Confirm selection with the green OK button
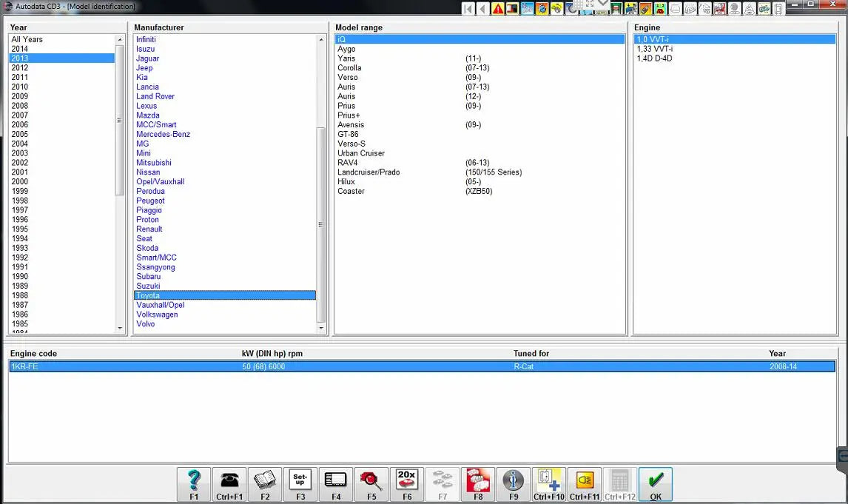Viewport: 848px width, 504px height. (x=654, y=483)
